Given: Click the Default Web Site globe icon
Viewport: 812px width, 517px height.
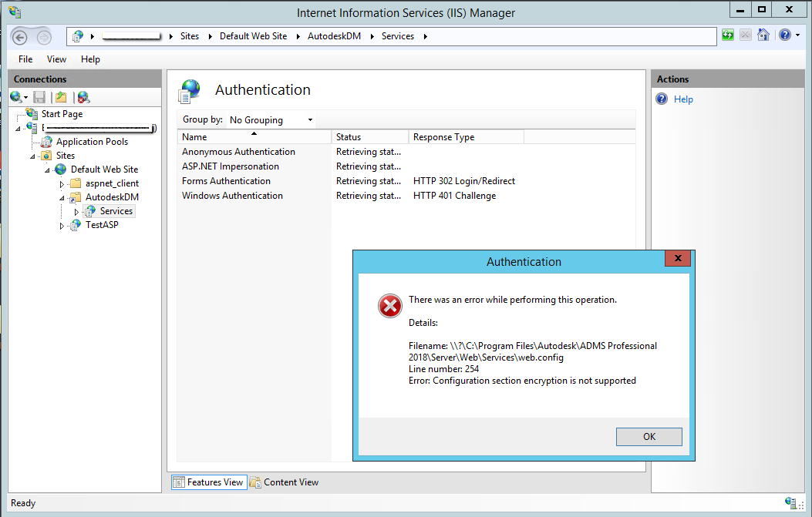Looking at the screenshot, I should point(61,170).
